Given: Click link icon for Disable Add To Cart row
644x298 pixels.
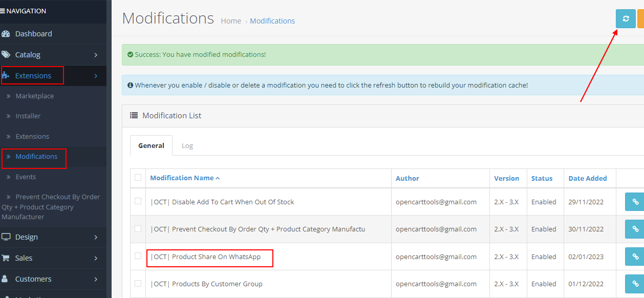Looking at the screenshot, I should point(635,202).
